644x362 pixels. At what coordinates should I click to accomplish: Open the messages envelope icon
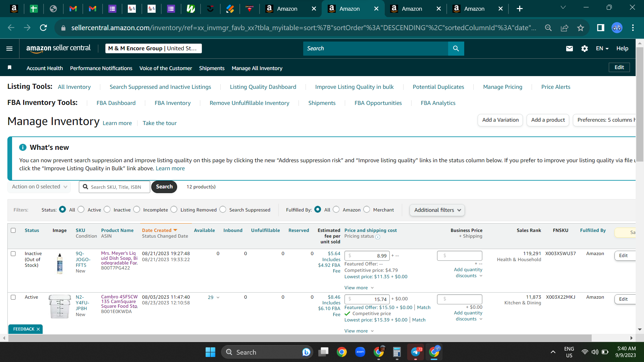pyautogui.click(x=569, y=49)
